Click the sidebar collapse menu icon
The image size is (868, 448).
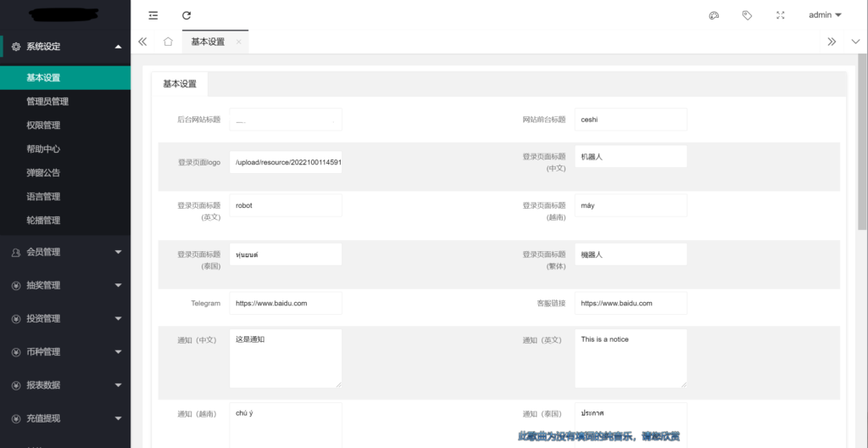(x=153, y=15)
